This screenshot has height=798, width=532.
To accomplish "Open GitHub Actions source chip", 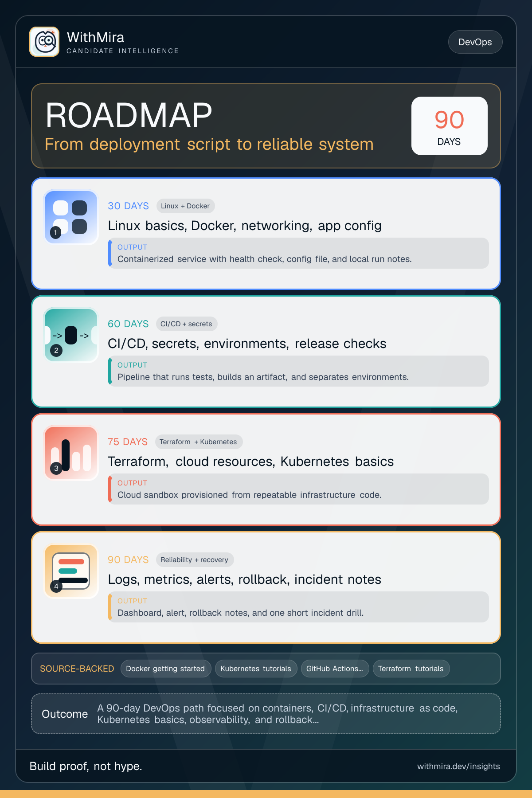I will pos(335,669).
